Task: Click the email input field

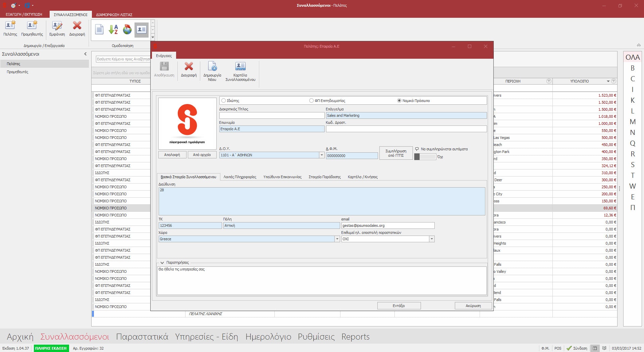Action: click(x=387, y=225)
